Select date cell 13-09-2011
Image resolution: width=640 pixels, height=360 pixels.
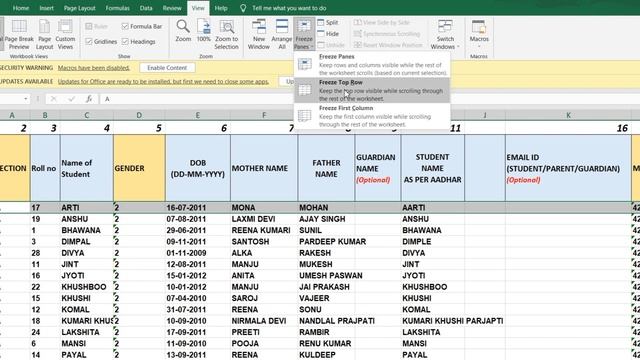click(198, 355)
